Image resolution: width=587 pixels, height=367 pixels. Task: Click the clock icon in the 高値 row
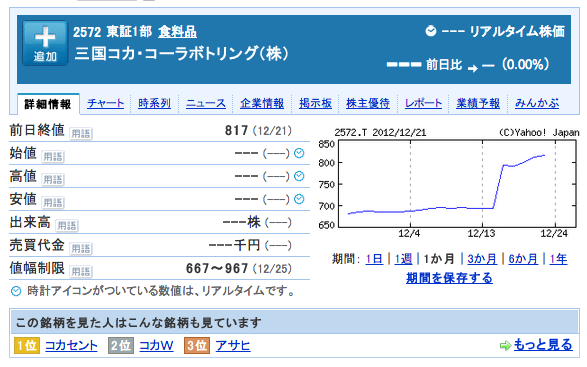point(299,176)
